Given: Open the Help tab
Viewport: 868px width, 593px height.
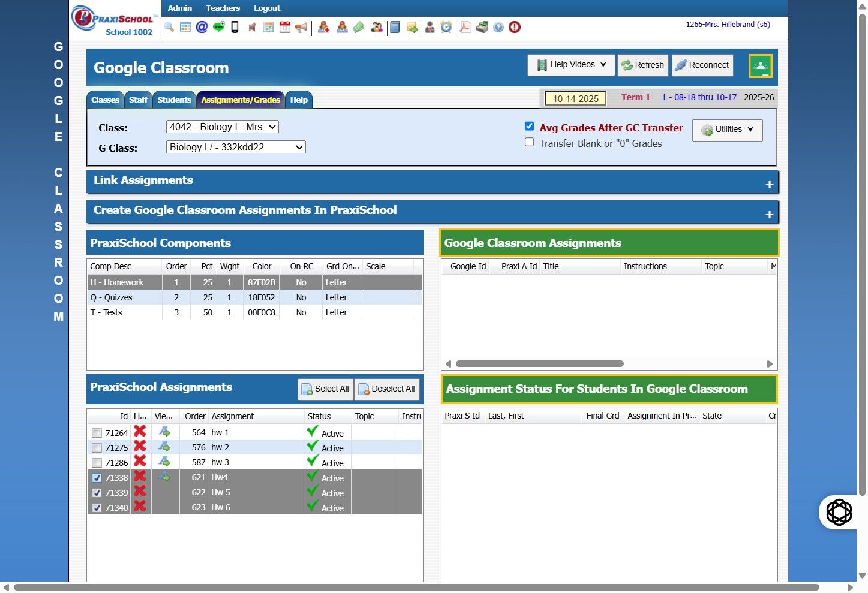Looking at the screenshot, I should coord(299,100).
